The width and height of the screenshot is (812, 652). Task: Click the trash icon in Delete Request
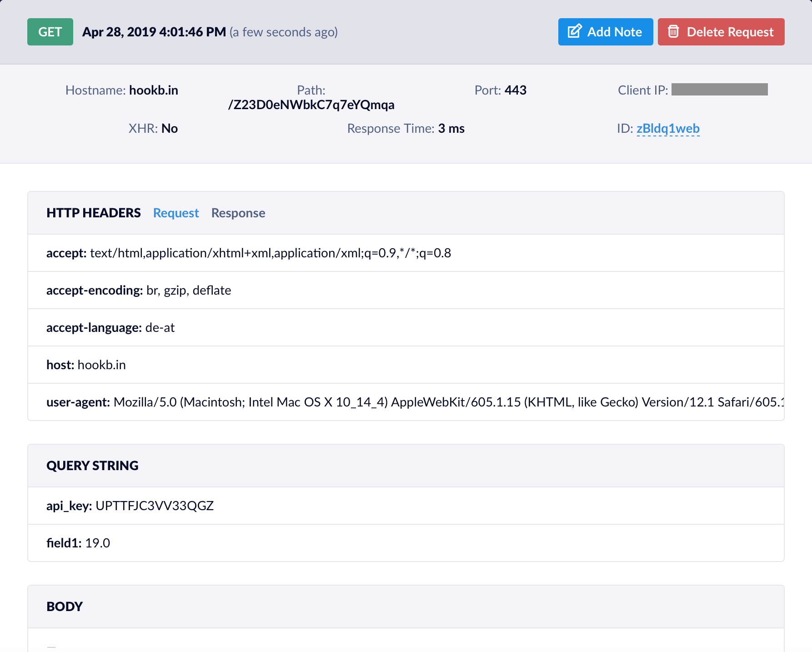[674, 32]
